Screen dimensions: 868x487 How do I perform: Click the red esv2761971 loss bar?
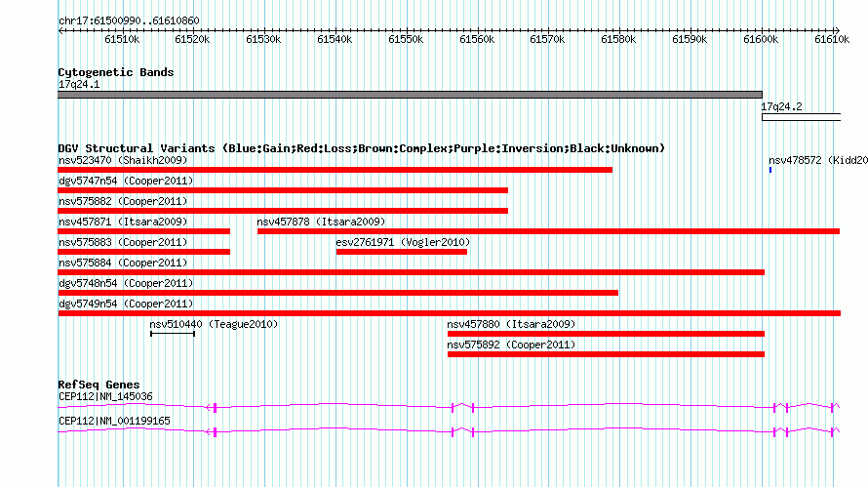(x=402, y=252)
